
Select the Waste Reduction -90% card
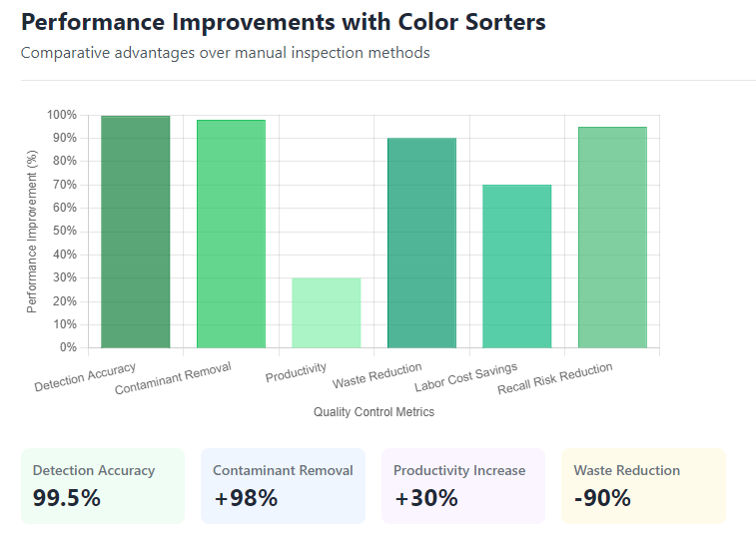pos(643,485)
